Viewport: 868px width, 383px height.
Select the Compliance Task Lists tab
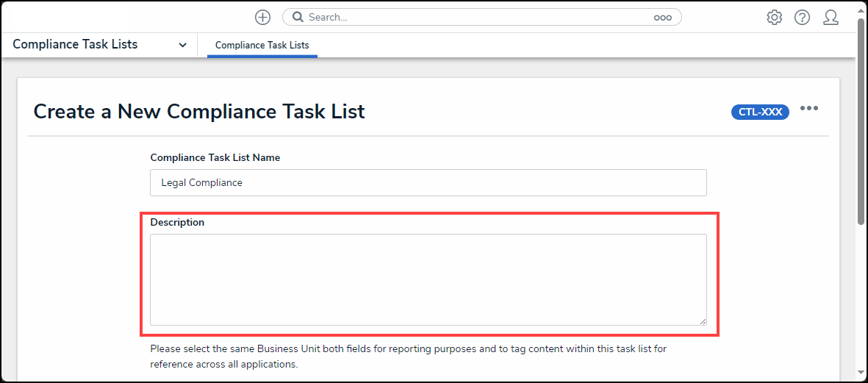tap(262, 45)
